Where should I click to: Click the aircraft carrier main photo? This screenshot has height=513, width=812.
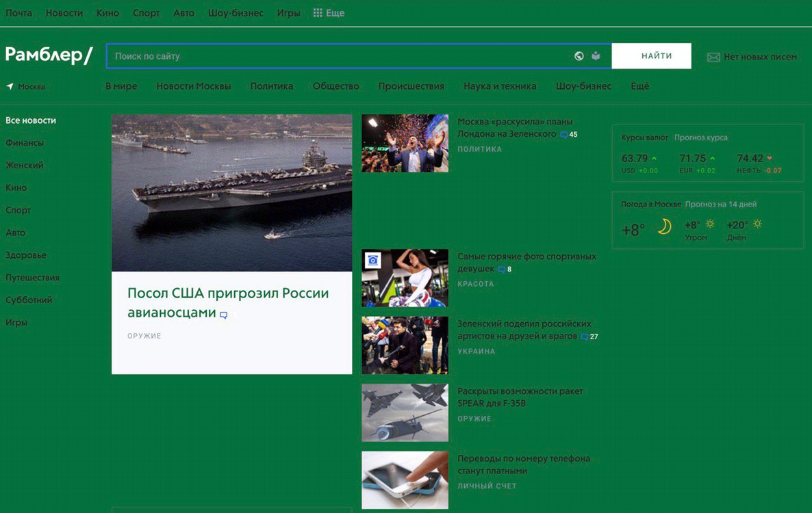point(232,193)
